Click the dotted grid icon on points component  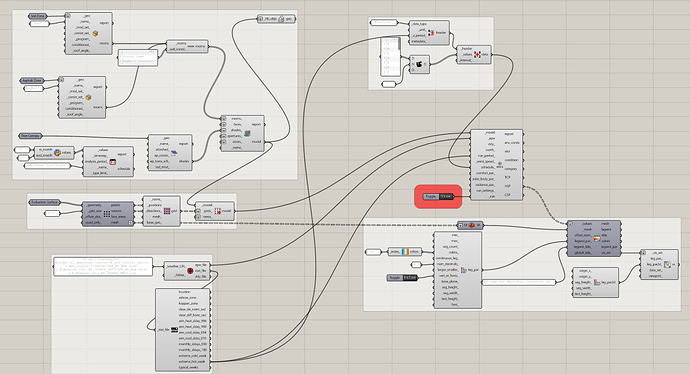click(x=107, y=214)
